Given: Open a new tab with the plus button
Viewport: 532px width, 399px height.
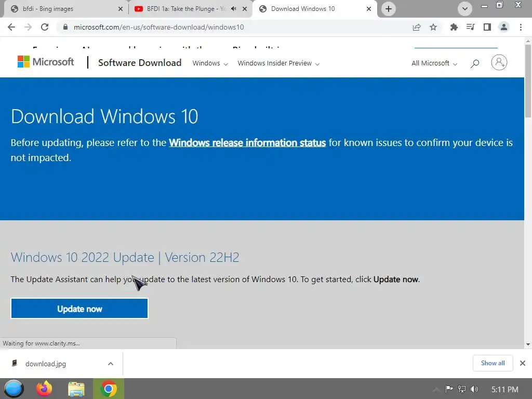Looking at the screenshot, I should coord(389,9).
